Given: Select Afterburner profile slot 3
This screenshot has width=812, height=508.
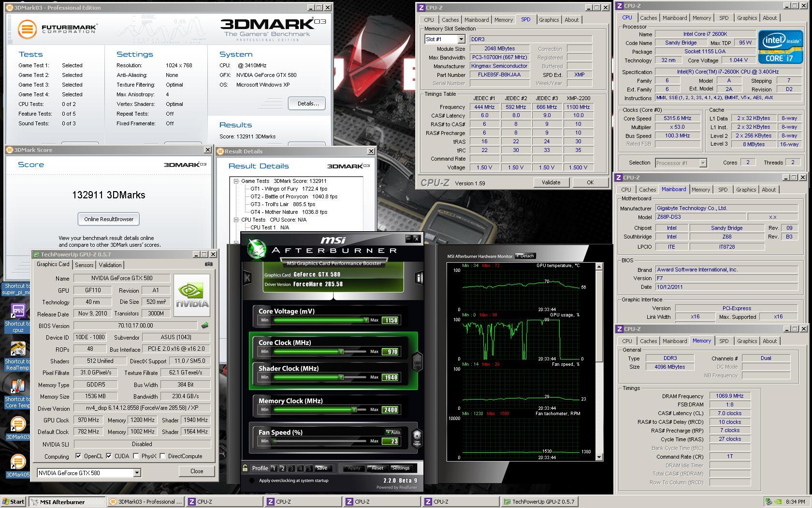Looking at the screenshot, I should [x=291, y=468].
